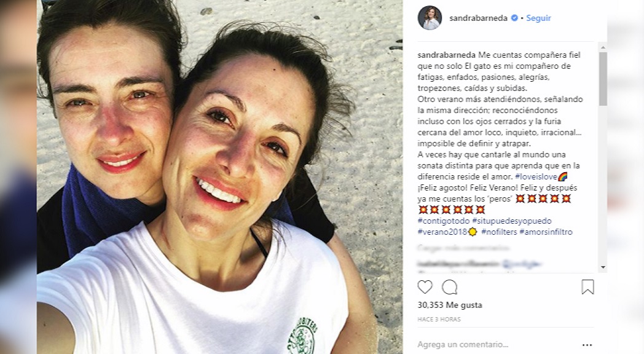This screenshot has height=354, width=644.
Task: Open the #loveislove hashtag
Action: 536,176
